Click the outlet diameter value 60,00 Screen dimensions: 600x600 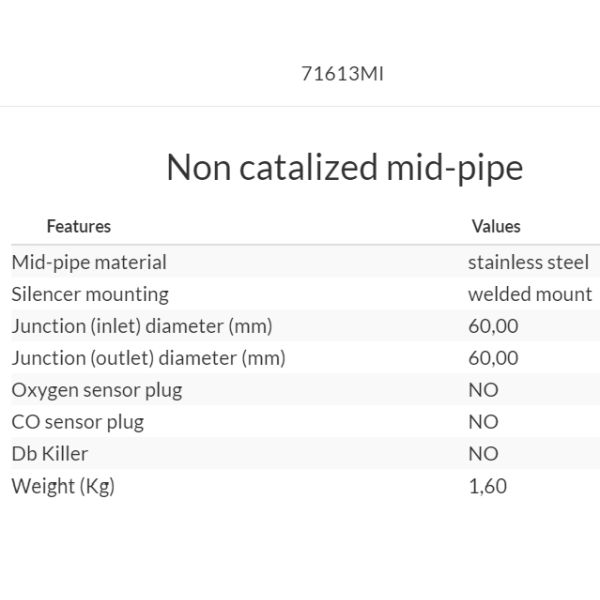coord(493,358)
